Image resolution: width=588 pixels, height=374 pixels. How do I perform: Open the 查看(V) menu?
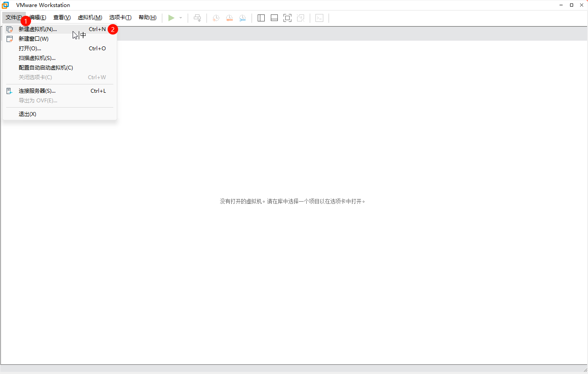tap(62, 17)
